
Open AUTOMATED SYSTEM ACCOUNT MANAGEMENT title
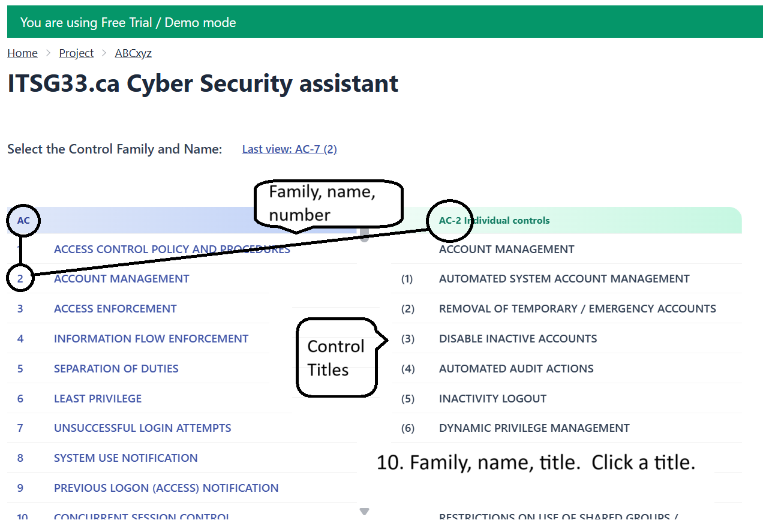(x=564, y=279)
